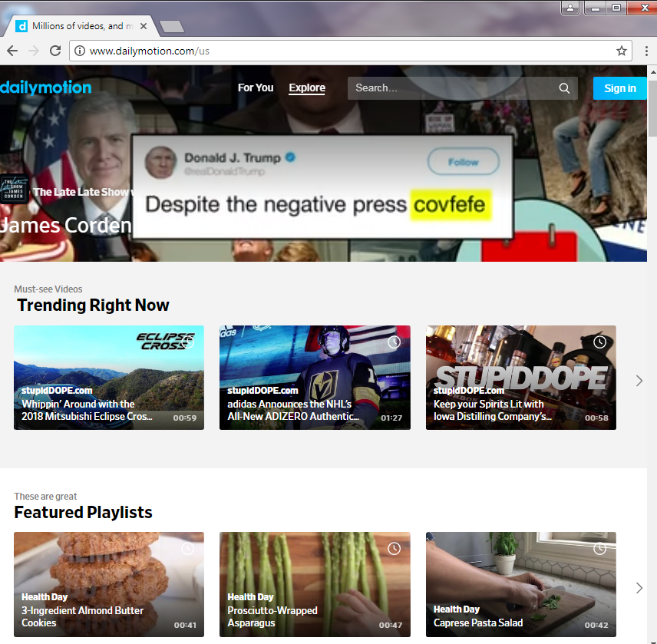Bookmark page with the star icon
This screenshot has height=644, width=657.
(622, 51)
